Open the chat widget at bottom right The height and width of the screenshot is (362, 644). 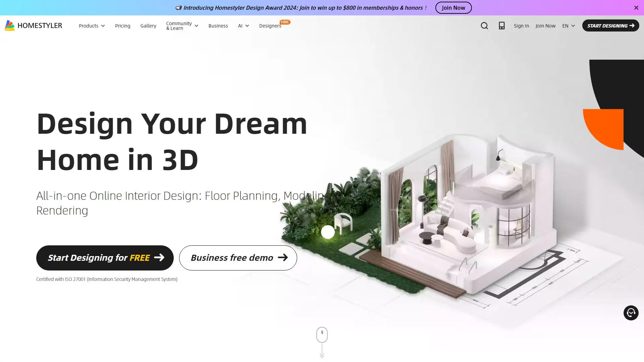[x=631, y=313]
